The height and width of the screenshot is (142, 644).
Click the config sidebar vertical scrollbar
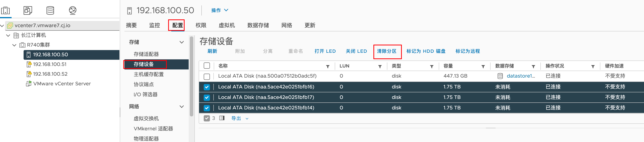(x=191, y=75)
